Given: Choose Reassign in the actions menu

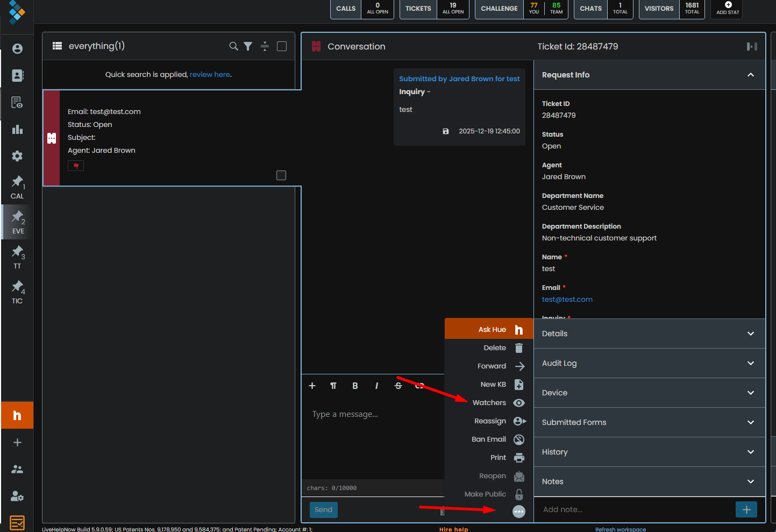Looking at the screenshot, I should [490, 421].
